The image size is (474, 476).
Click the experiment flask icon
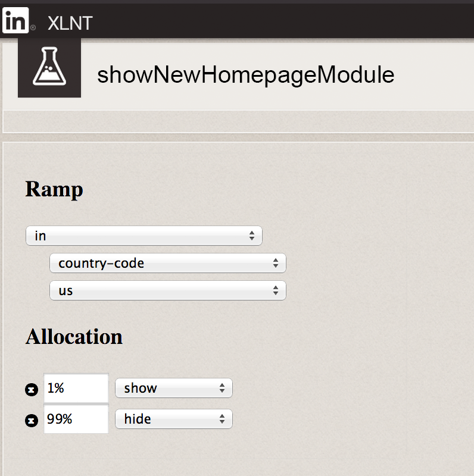pyautogui.click(x=49, y=67)
